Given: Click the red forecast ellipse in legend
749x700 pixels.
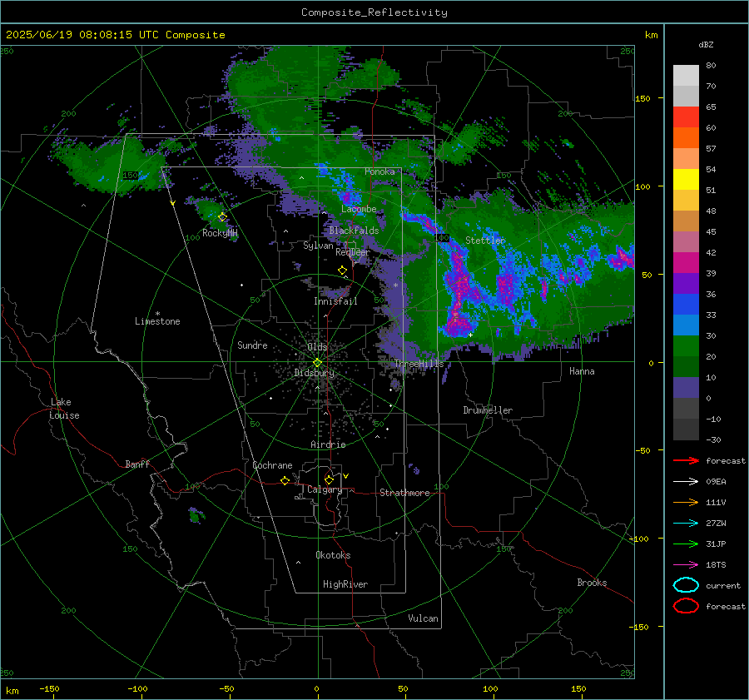Looking at the screenshot, I should pyautogui.click(x=686, y=606).
